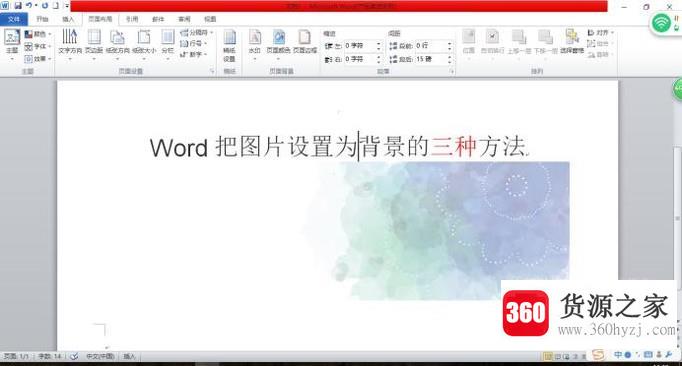The image size is (682, 366).
Task: Open the 主题 (Themes) gallery
Action: [12, 45]
